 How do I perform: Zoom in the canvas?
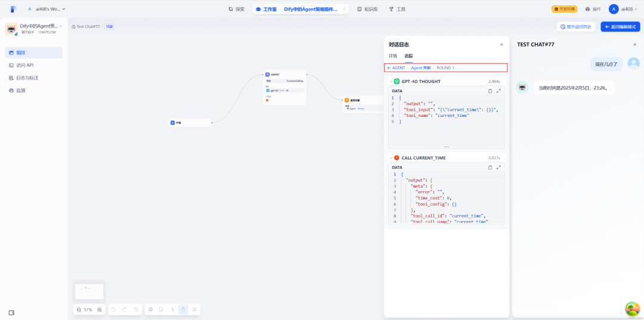100,310
